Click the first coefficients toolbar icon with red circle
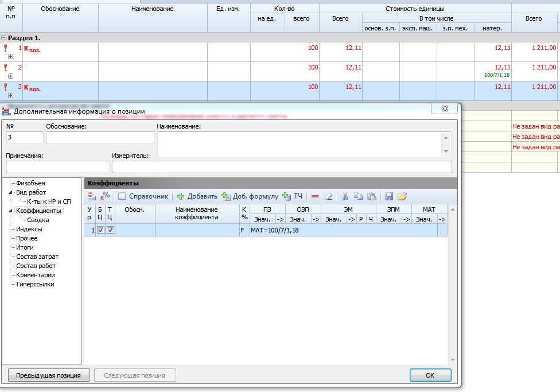The width and height of the screenshot is (560, 392). click(x=92, y=196)
